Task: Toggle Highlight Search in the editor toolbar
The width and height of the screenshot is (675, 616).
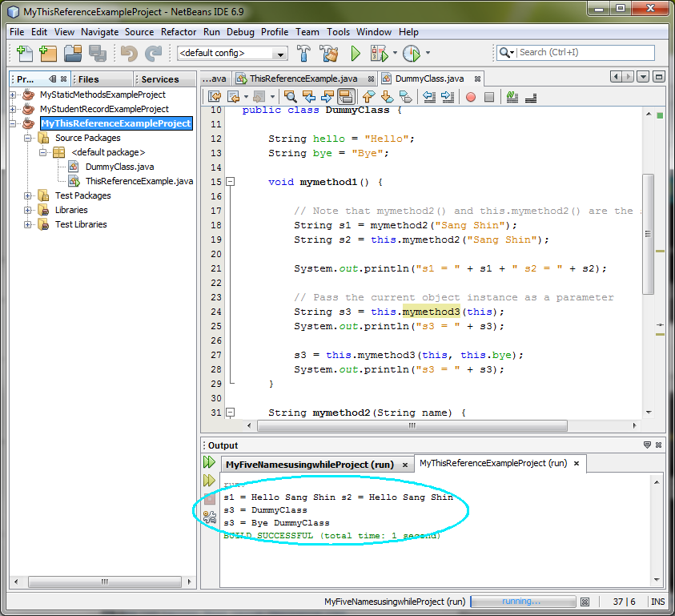Action: (x=346, y=96)
